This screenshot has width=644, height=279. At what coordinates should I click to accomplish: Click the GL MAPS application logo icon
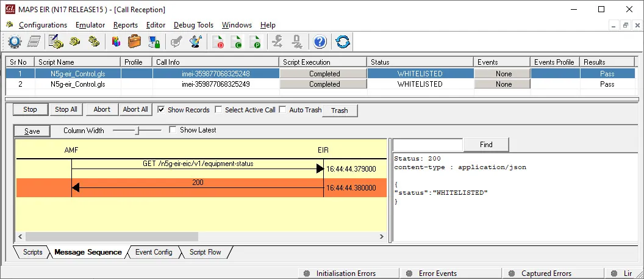(10, 9)
